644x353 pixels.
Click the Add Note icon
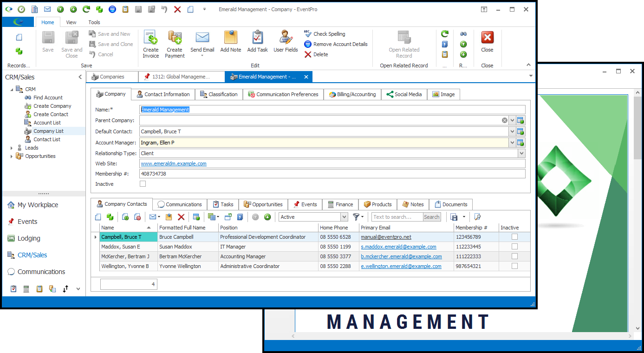point(231,38)
